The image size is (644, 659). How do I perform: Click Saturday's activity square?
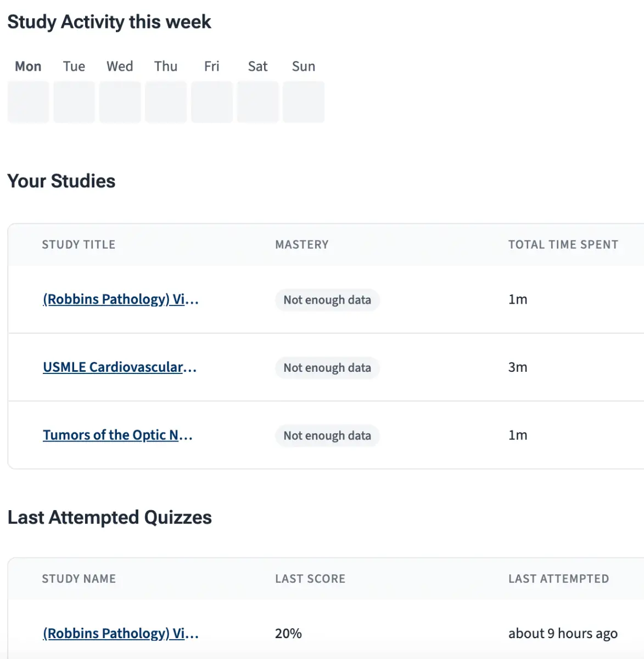[x=257, y=102]
